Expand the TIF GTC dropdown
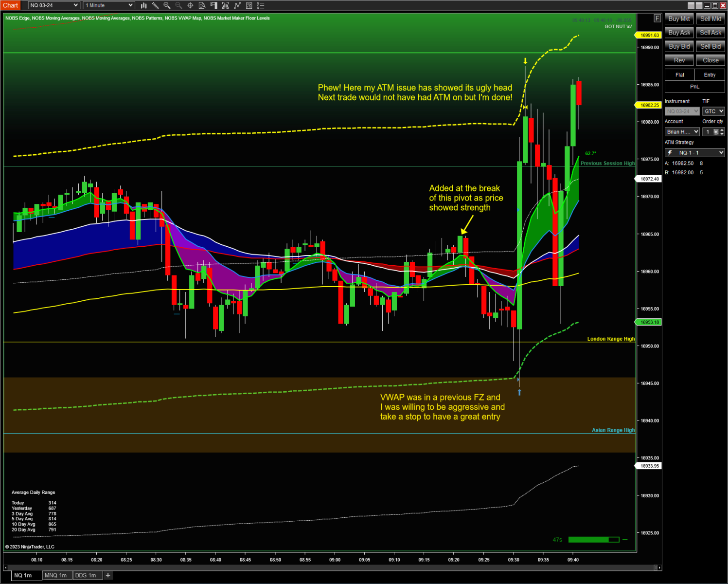Viewport: 728px width, 584px height. [x=713, y=111]
